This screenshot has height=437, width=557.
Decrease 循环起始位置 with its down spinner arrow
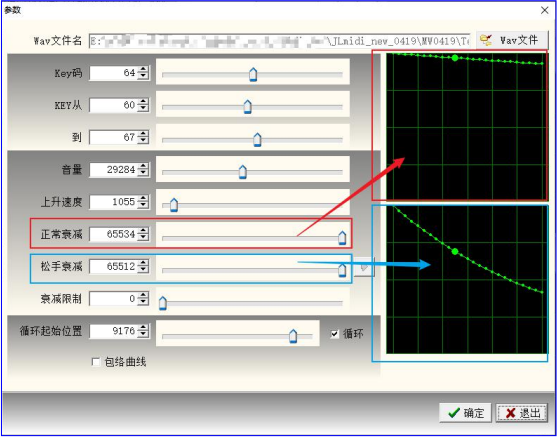point(143,335)
